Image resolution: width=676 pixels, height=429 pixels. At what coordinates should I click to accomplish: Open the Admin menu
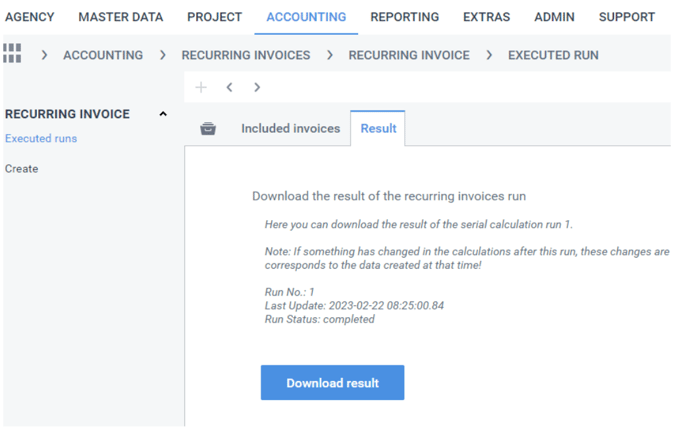[554, 17]
